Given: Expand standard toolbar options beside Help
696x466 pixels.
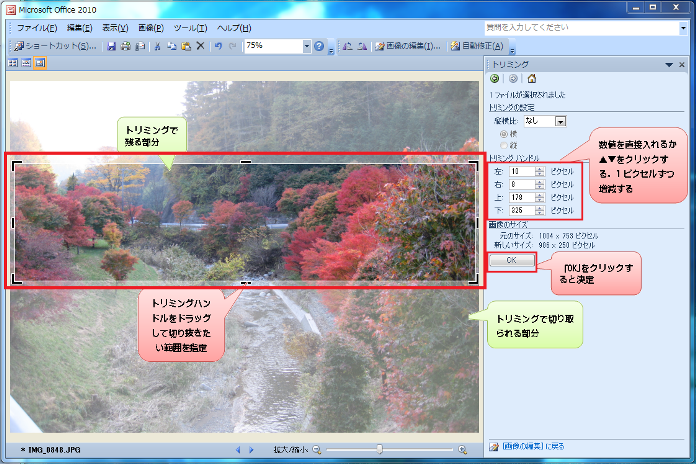Looking at the screenshot, I should click(331, 49).
